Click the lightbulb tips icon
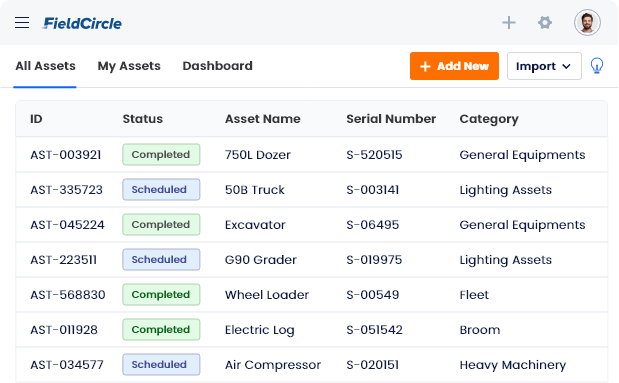 tap(596, 66)
